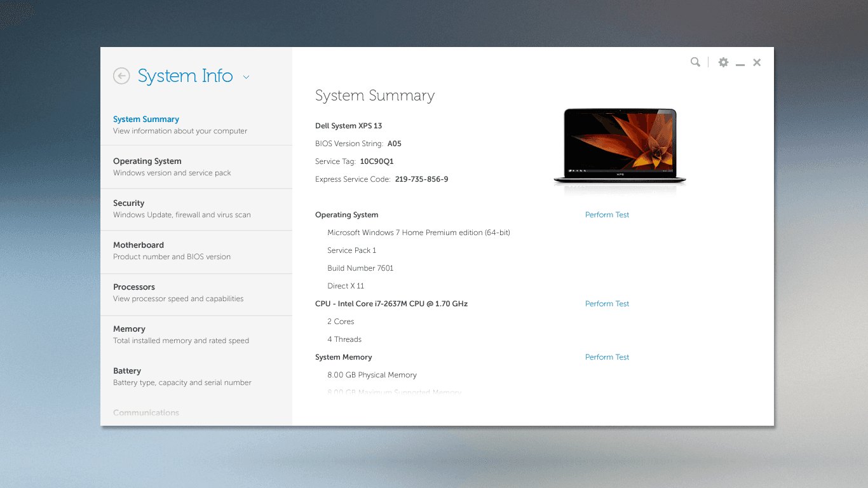Expand the System Info title dropdown chevron
868x488 pixels.
[x=246, y=78]
